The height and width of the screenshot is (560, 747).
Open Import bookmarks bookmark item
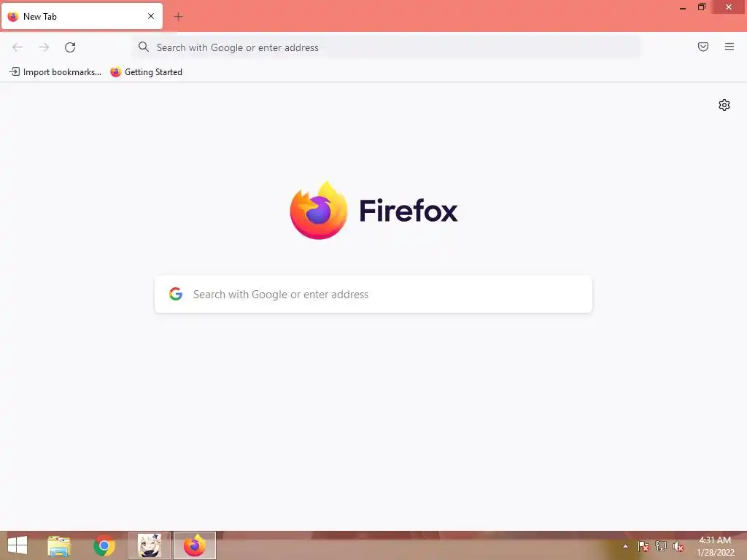[55, 72]
